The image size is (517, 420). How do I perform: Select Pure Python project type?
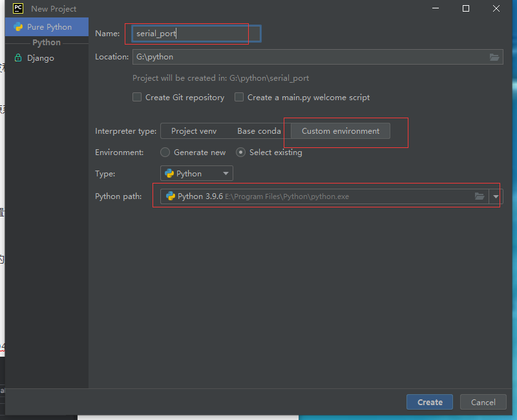tap(47, 27)
